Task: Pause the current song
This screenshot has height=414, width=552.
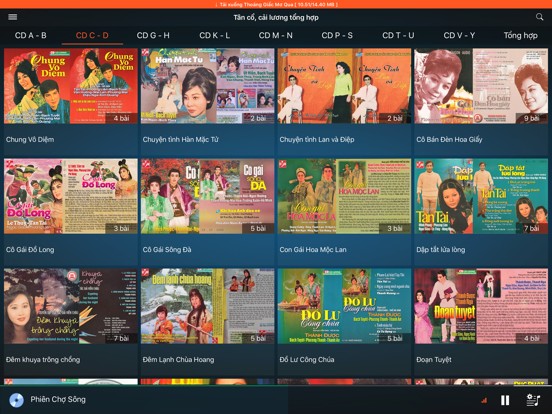Action: tap(505, 400)
